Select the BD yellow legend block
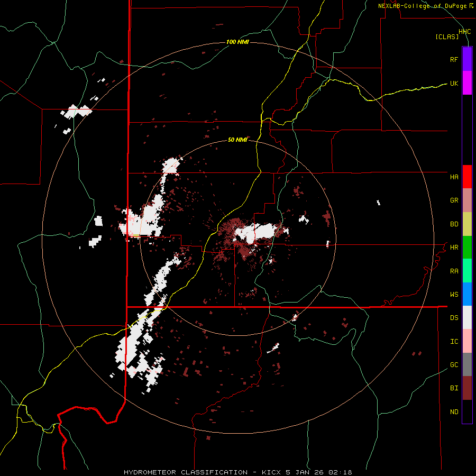Image resolution: width=476 pixels, height=476 pixels. 467,224
